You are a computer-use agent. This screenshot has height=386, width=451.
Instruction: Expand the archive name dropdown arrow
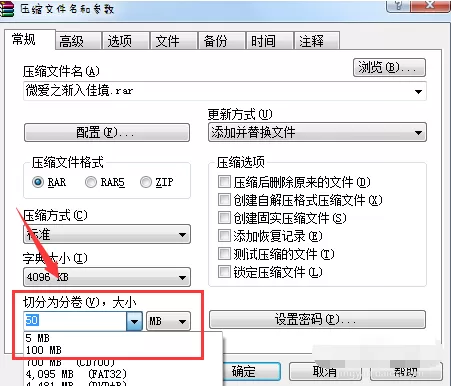tap(419, 91)
